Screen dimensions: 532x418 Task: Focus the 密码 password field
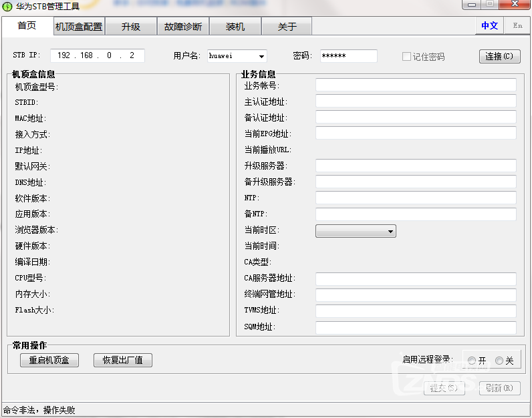click(348, 56)
